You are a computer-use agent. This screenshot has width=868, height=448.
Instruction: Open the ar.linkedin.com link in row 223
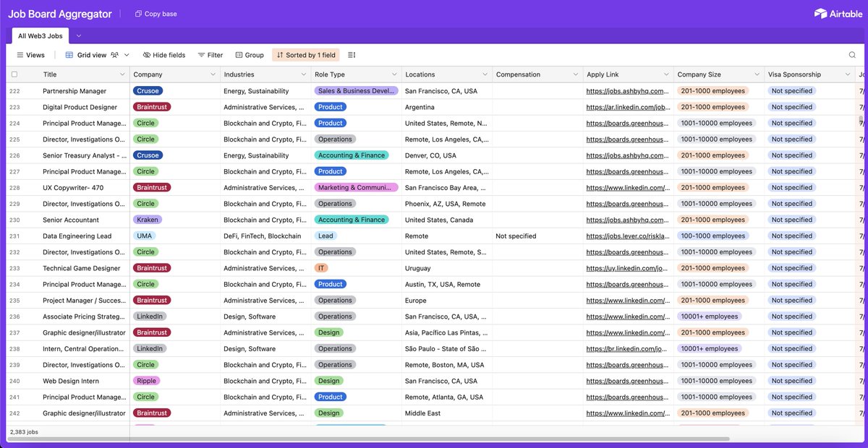627,107
